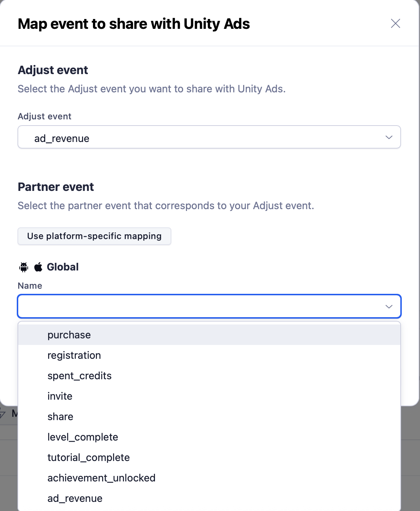
Task: Select tutorial_complete in the list
Action: tap(89, 458)
